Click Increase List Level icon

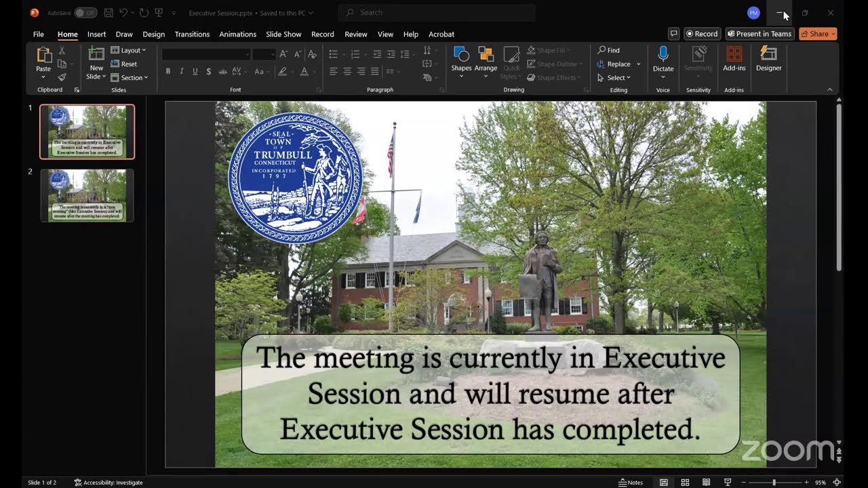point(391,54)
